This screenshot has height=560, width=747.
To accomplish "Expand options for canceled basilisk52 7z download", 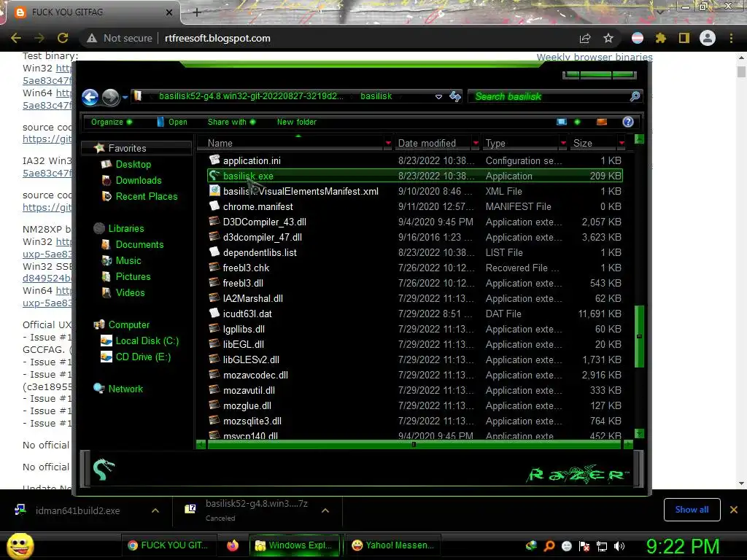I will coord(325,510).
